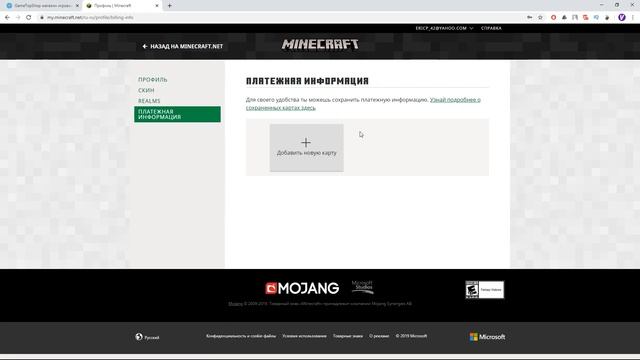Switch to the GameTopShop browser tab

[x=41, y=6]
